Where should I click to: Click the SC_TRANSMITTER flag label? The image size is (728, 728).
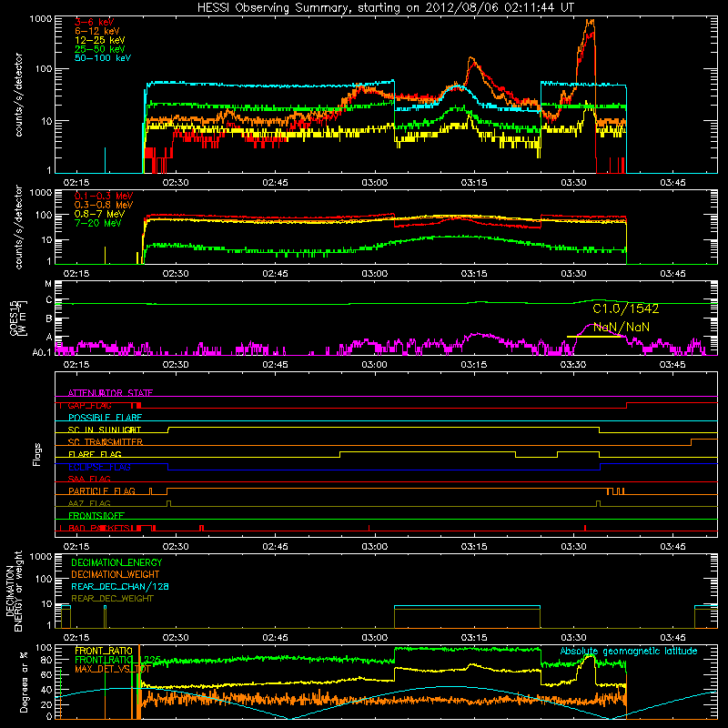(106, 442)
